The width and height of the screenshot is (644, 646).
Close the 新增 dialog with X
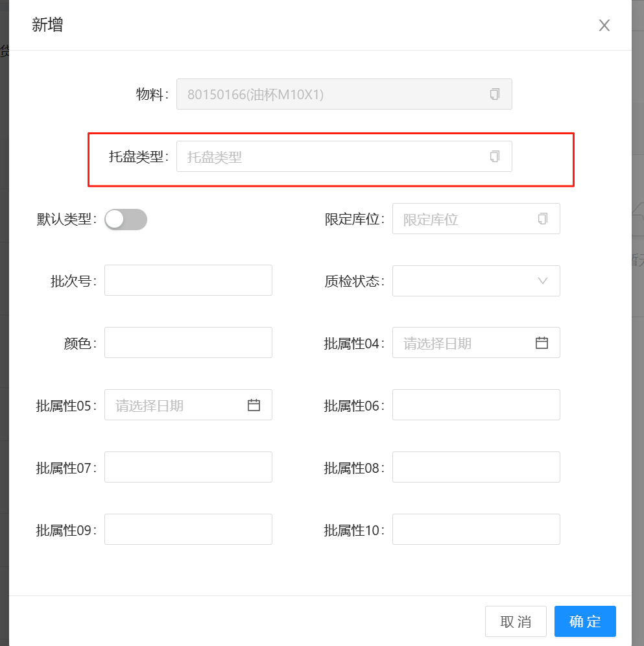604,25
